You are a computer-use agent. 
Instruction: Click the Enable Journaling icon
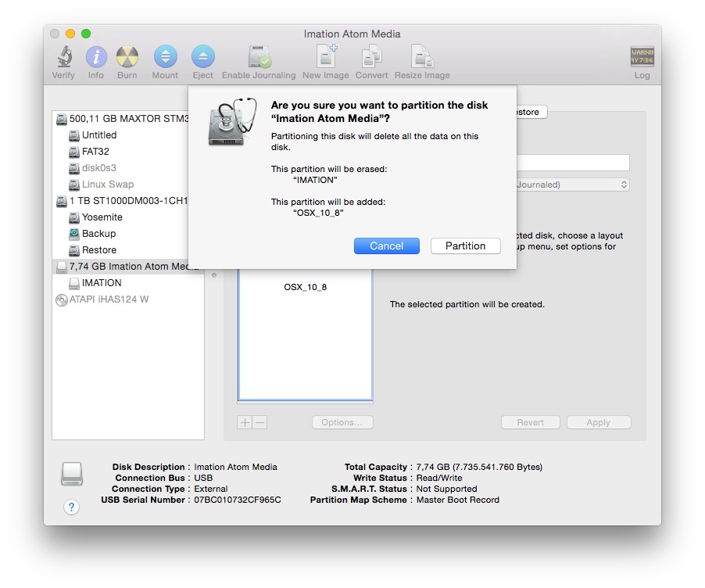(259, 58)
